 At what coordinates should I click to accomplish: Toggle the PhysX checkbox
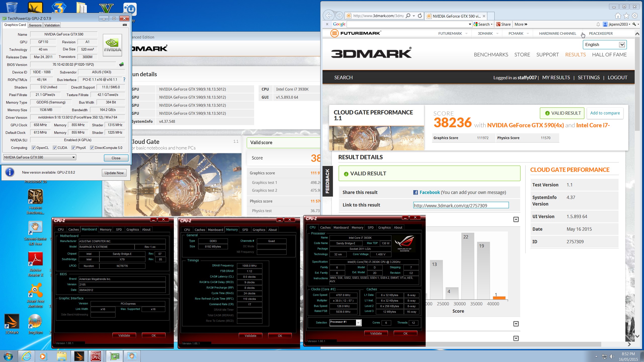(73, 148)
